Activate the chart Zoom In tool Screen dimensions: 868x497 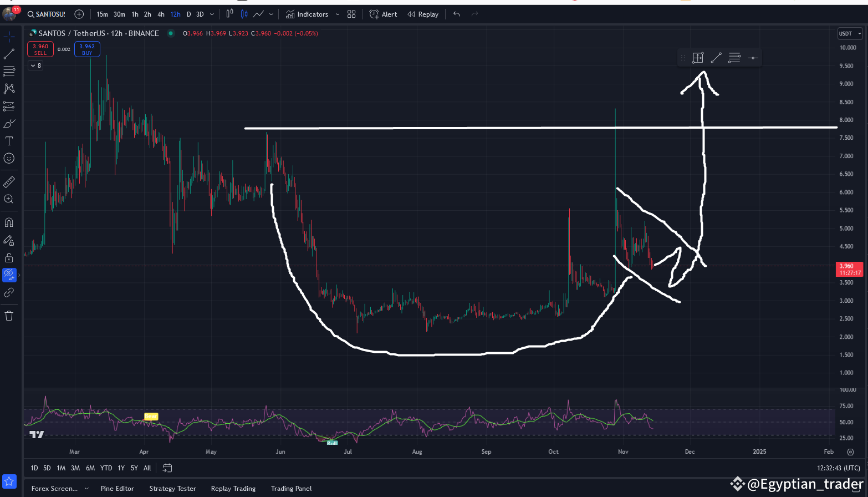9,199
